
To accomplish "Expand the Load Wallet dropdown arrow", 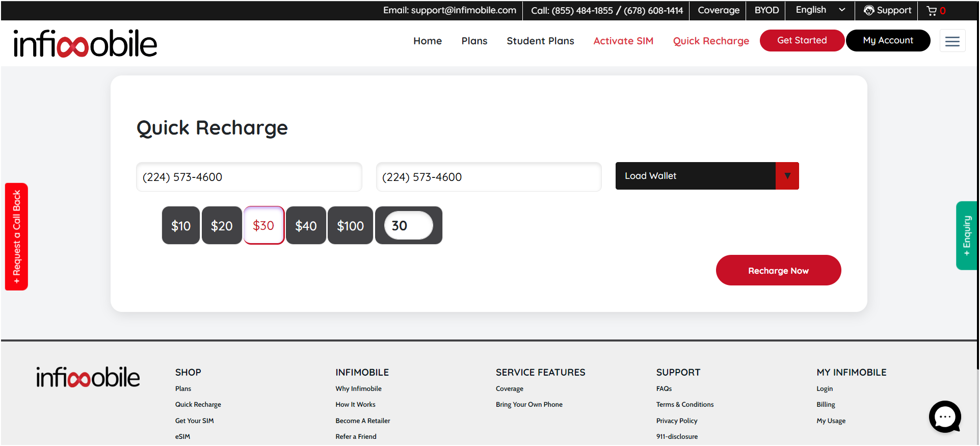I will [787, 176].
